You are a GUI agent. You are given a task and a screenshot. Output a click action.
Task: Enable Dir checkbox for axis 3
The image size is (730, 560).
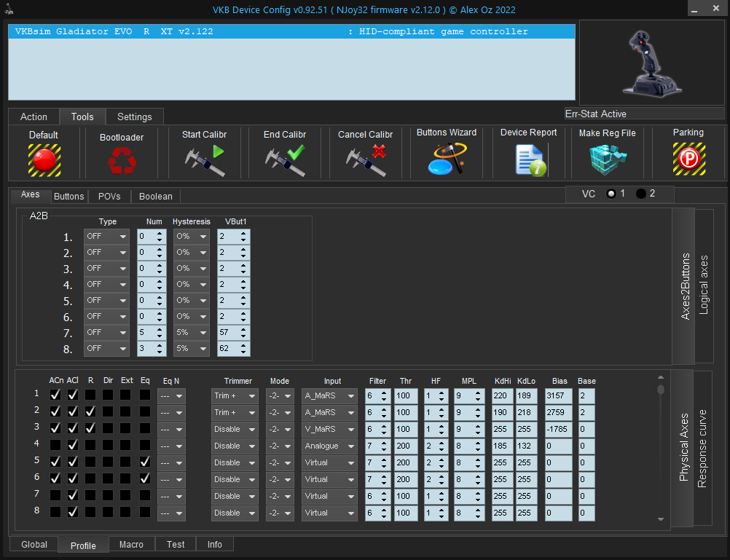tap(108, 429)
